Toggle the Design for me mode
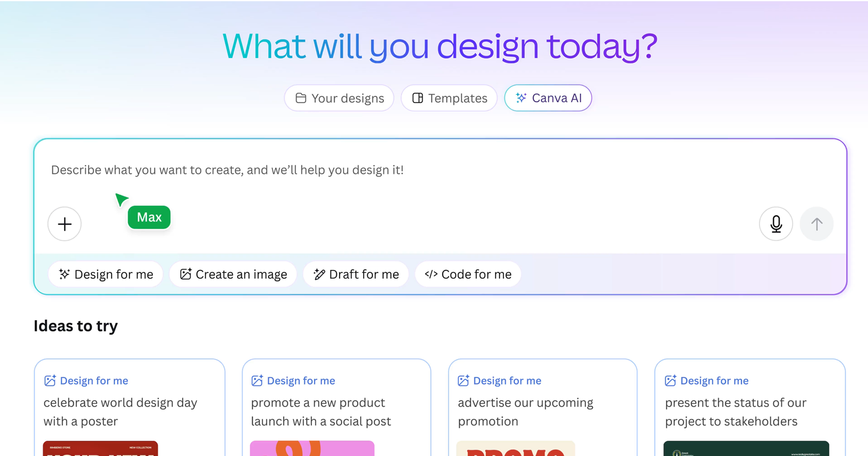Screen dimensions: 868x456 [x=106, y=274]
